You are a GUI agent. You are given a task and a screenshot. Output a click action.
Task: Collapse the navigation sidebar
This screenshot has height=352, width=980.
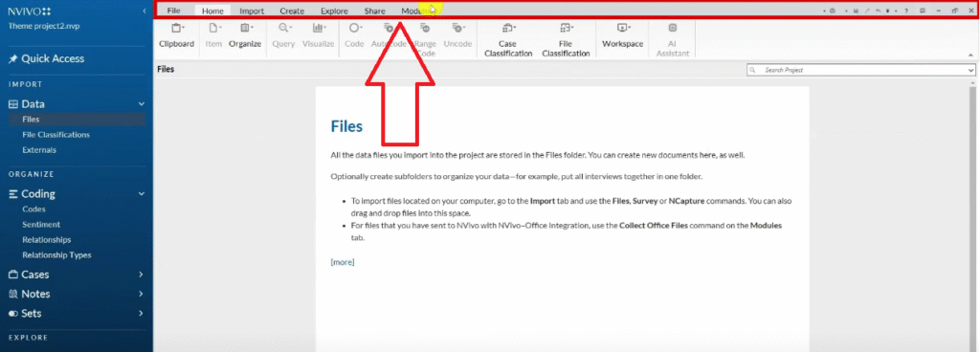(x=145, y=11)
